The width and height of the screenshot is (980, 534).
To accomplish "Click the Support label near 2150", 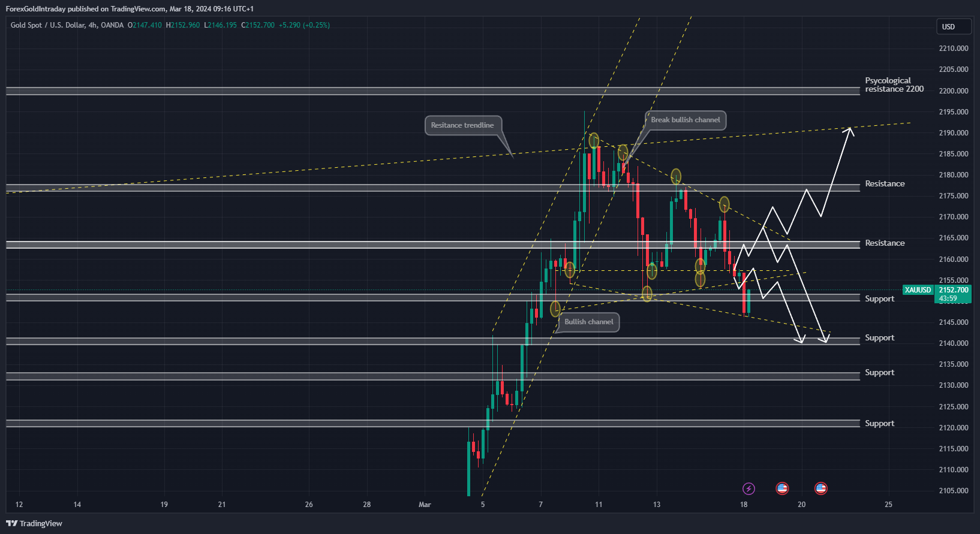I will click(x=879, y=299).
